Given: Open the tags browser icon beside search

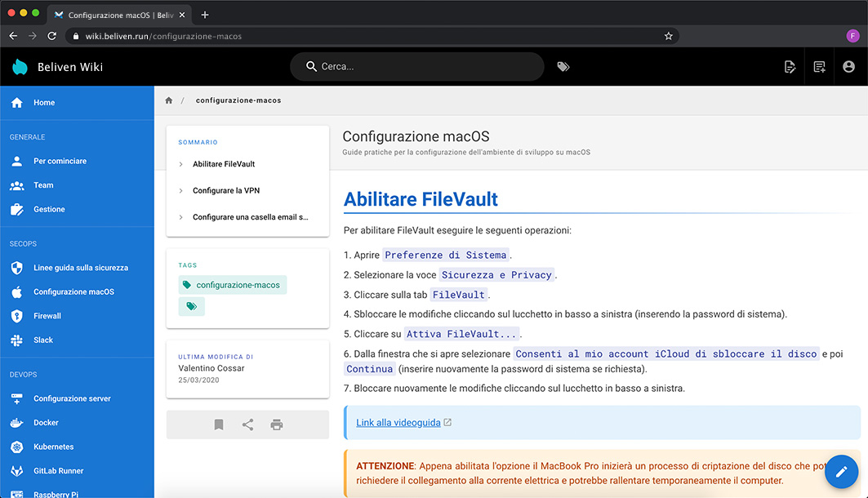Looking at the screenshot, I should pyautogui.click(x=563, y=66).
